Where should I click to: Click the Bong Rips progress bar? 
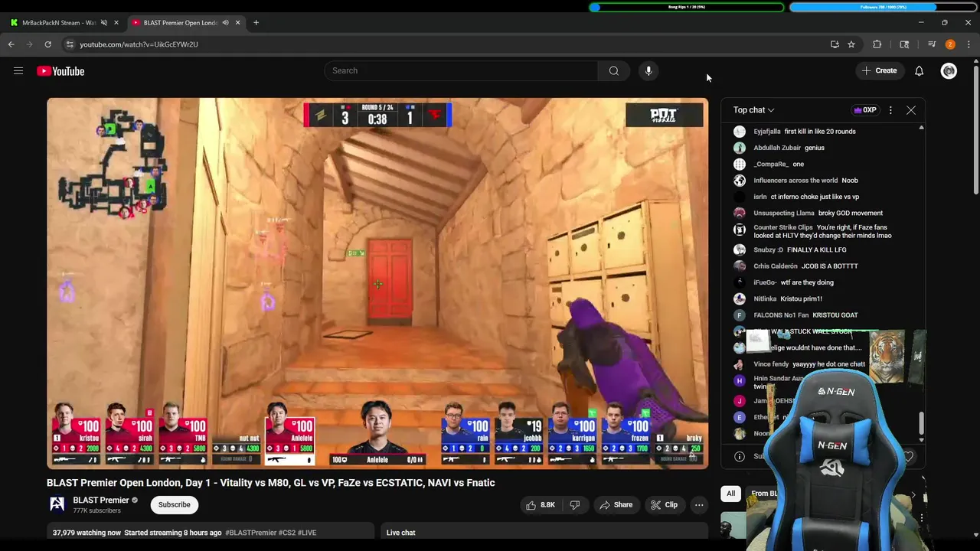[x=687, y=8]
